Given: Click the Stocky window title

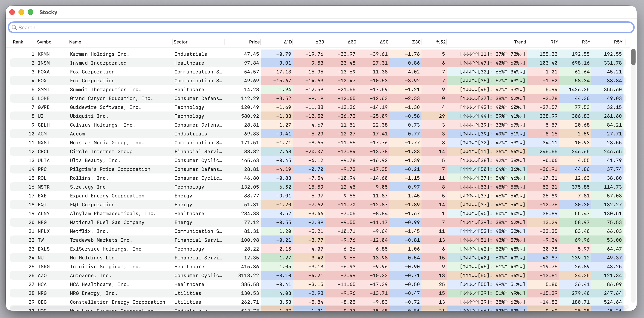Looking at the screenshot, I should [x=48, y=12].
